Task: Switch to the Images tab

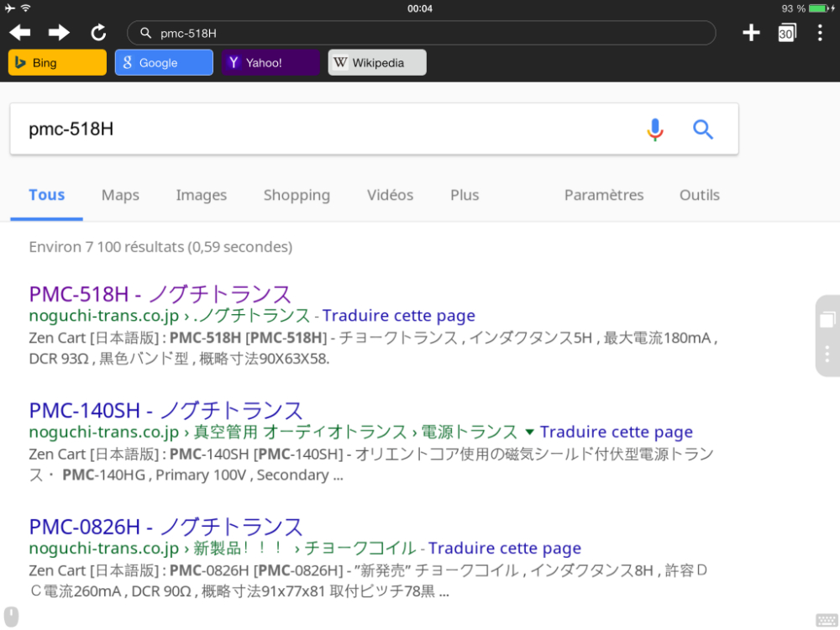Action: [x=202, y=195]
